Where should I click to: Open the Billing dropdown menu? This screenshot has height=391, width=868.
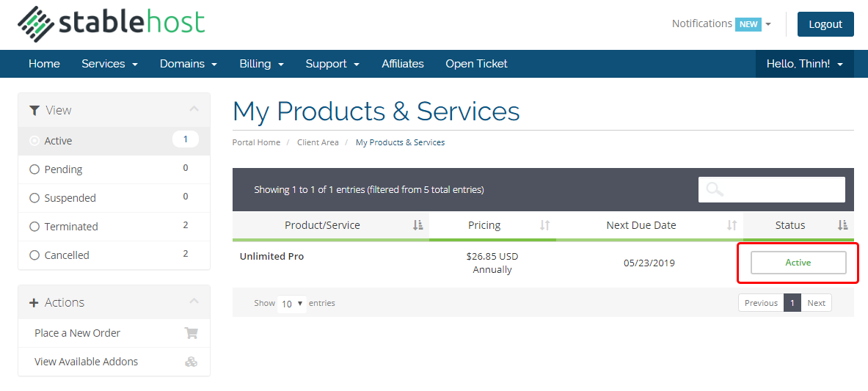click(x=262, y=64)
